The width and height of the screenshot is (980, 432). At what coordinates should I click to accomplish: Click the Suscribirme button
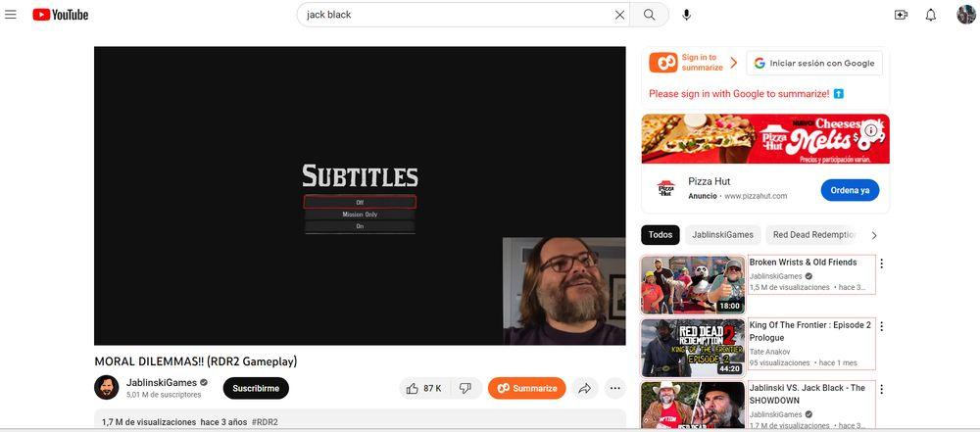pyautogui.click(x=256, y=388)
